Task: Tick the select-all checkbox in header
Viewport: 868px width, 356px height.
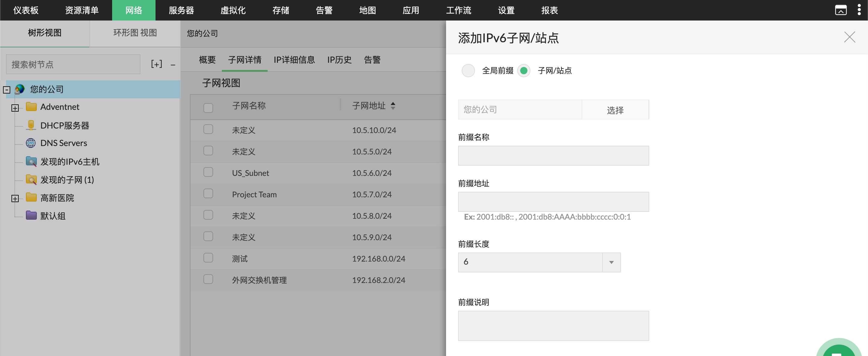Action: (208, 108)
